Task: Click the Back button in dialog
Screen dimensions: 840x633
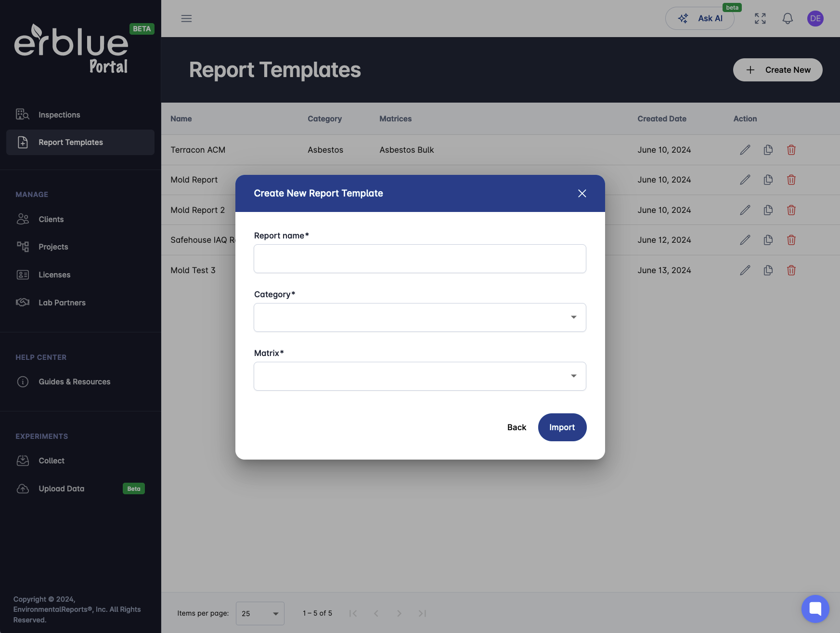Action: [517, 427]
